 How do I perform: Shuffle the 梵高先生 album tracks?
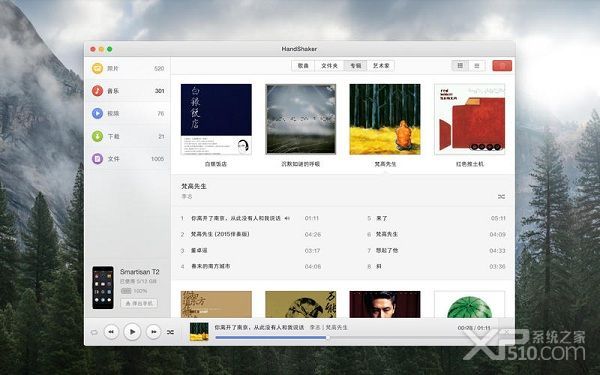[501, 197]
